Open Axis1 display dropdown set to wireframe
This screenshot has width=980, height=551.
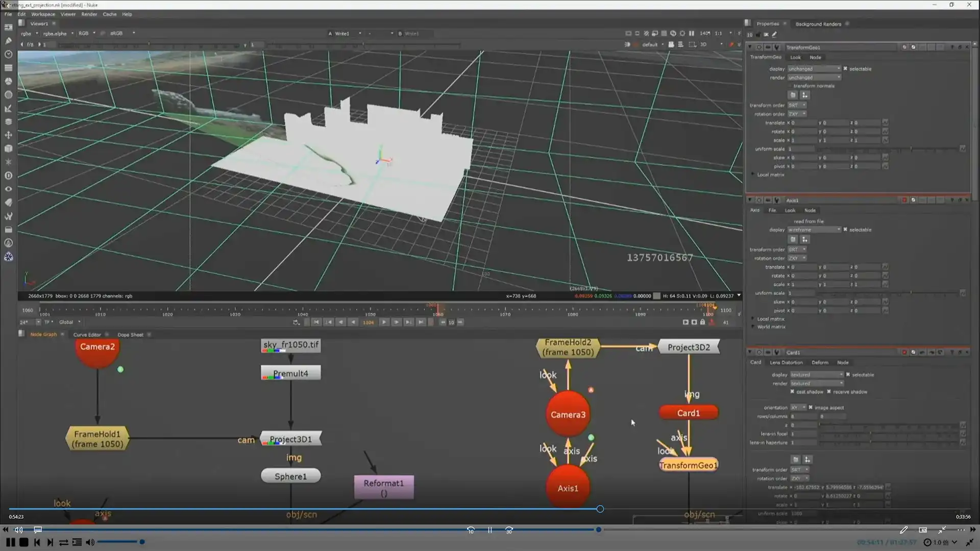point(814,230)
